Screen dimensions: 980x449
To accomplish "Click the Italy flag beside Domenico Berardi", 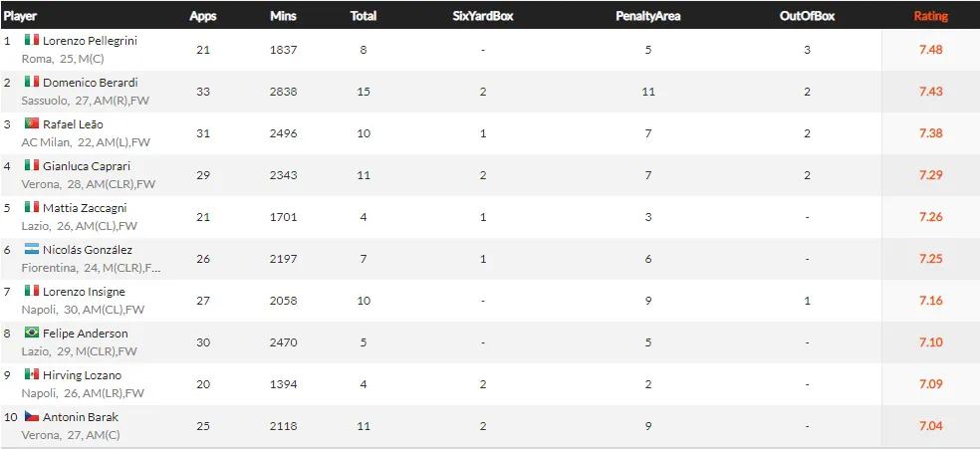I will click(32, 83).
